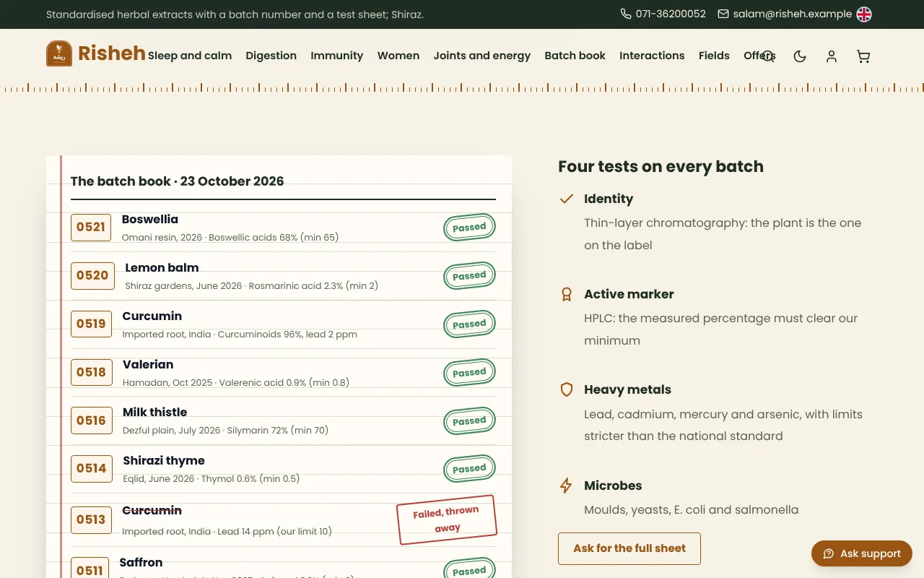Open the Sleep and calm menu

[190, 56]
